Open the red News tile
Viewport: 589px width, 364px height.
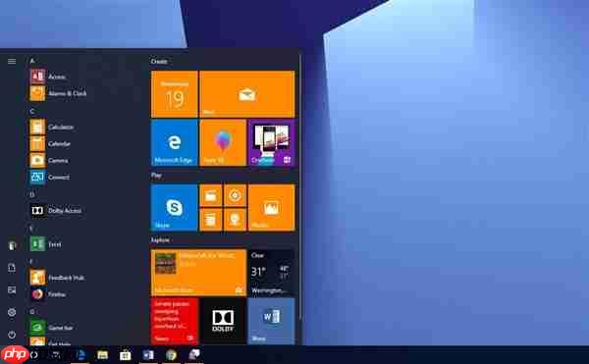tap(175, 321)
